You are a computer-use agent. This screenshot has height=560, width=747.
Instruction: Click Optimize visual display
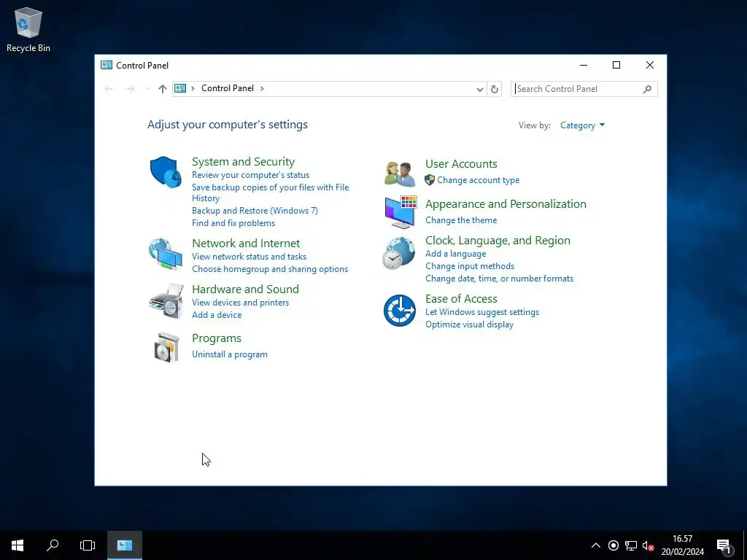point(469,324)
